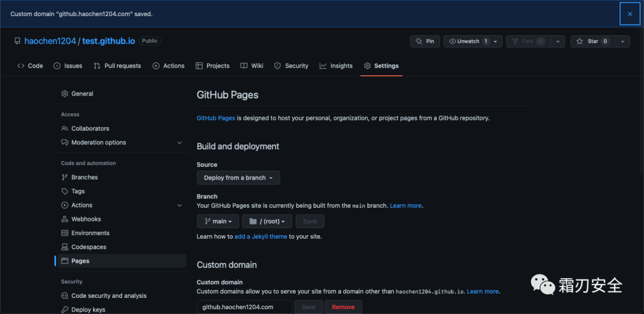The width and height of the screenshot is (644, 314).
Task: Click the shield icon on Security tab
Action: (278, 66)
